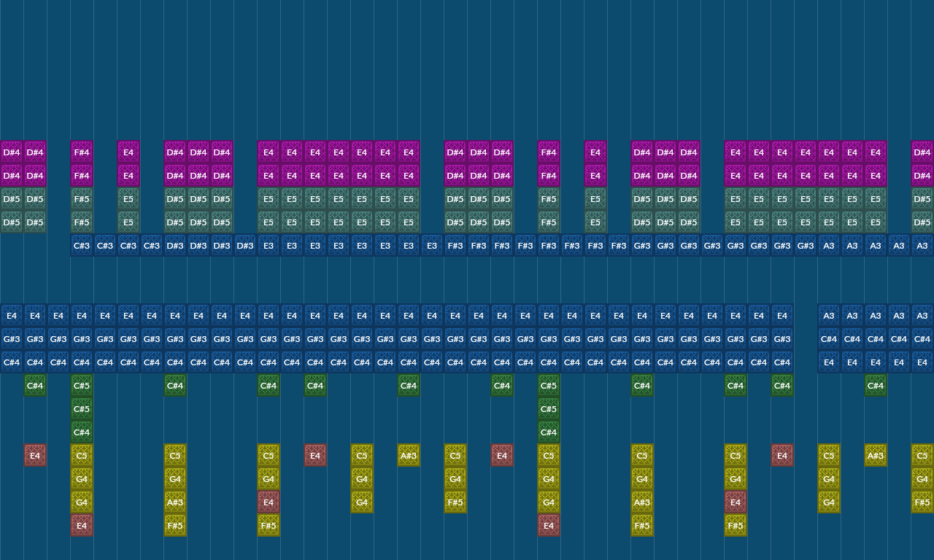Click the leftmost green C#4 note
The width and height of the screenshot is (934, 560).
[34, 386]
